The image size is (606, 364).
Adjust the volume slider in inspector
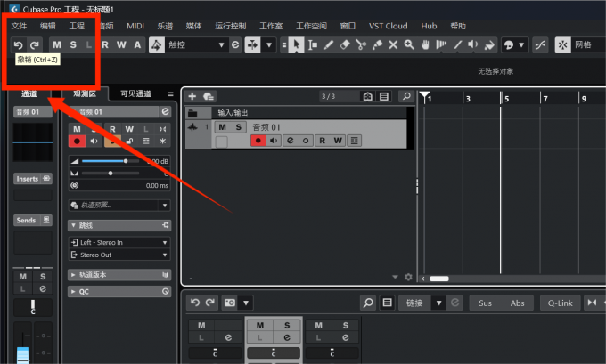(111, 161)
